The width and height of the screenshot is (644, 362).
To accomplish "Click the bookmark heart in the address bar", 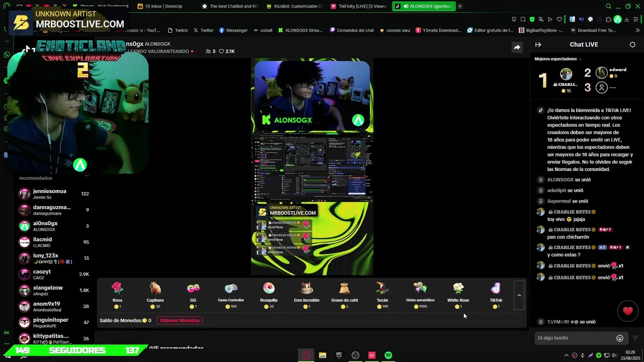I will [x=559, y=19].
